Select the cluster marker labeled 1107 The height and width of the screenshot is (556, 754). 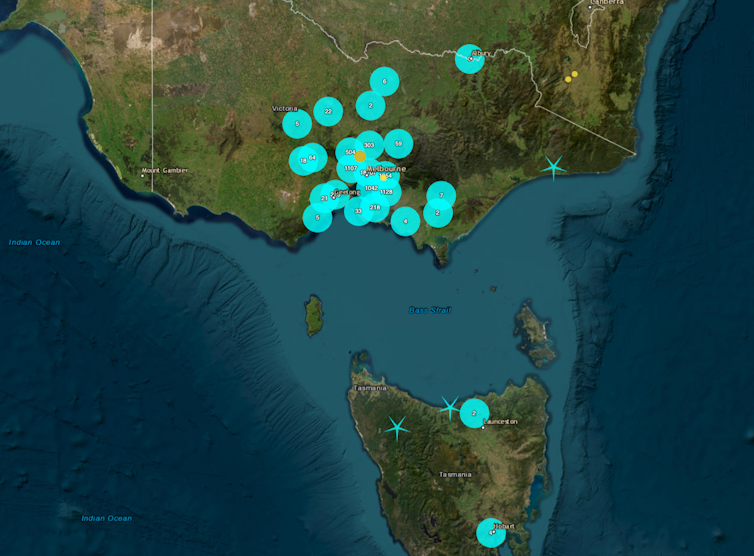coord(351,168)
